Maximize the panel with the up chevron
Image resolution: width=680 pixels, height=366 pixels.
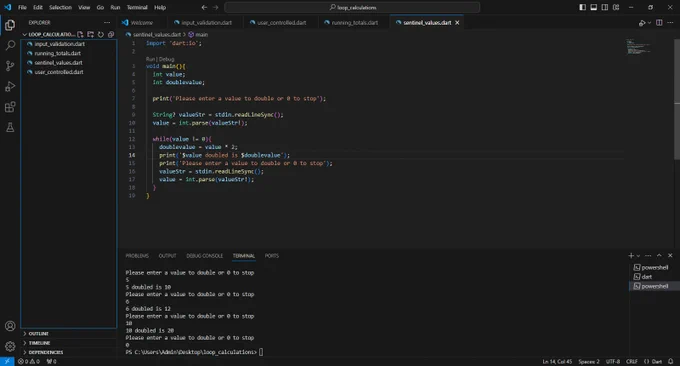click(x=659, y=255)
